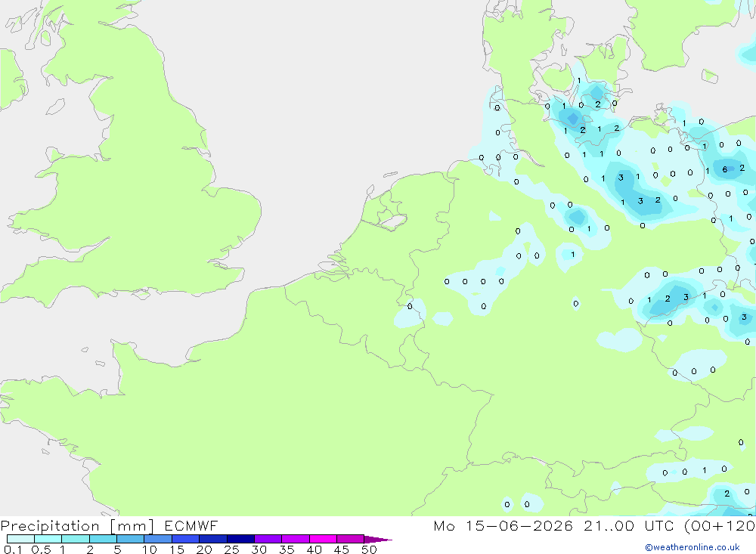Click the 0.1–0.5 mm legend color swatch
756x554 pixels.
click(x=20, y=539)
